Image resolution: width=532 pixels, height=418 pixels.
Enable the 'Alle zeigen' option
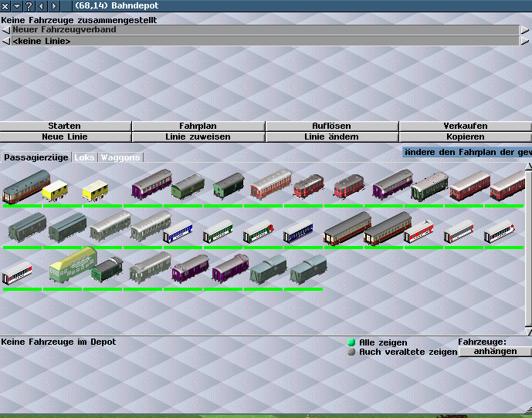point(352,342)
